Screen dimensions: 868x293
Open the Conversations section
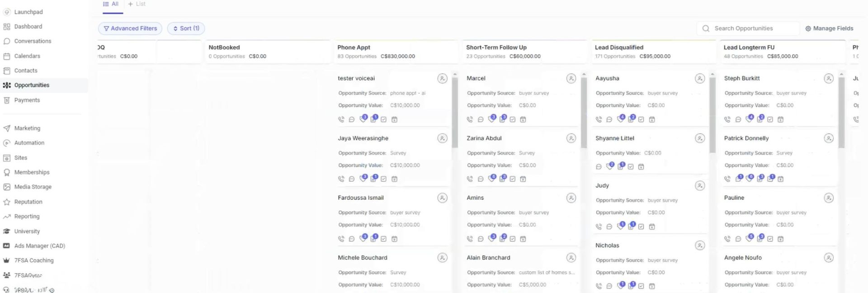33,41
